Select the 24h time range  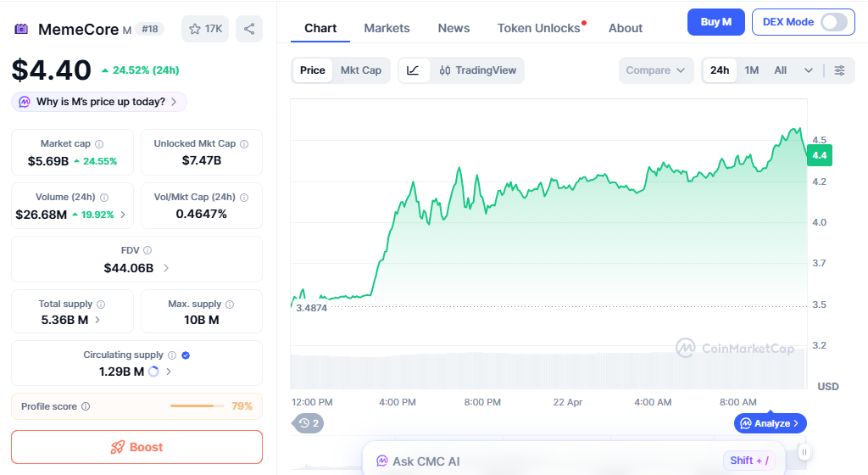pos(720,70)
